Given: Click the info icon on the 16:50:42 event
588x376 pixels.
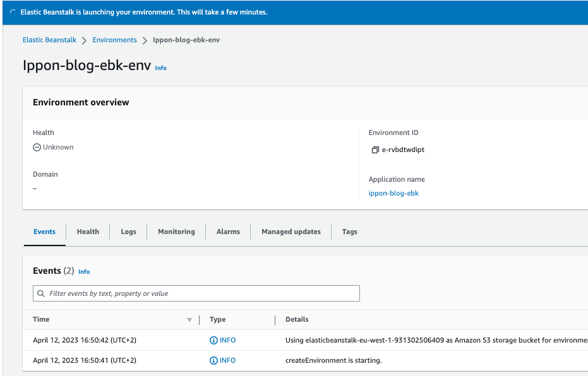Looking at the screenshot, I should (x=213, y=340).
